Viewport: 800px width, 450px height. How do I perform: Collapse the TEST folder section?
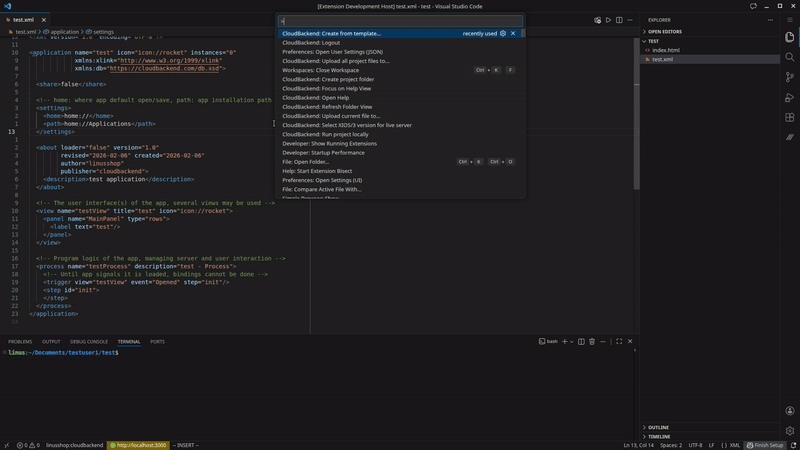pyautogui.click(x=710, y=41)
